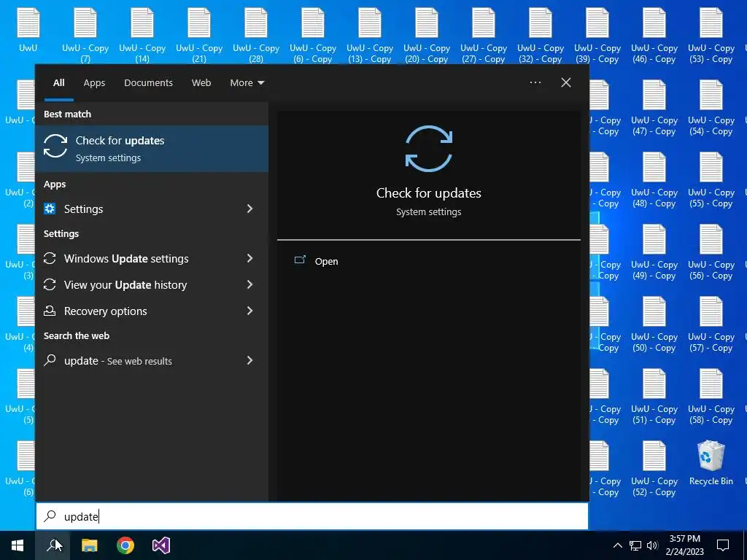
Task: Open the three-dot options menu
Action: coord(535,82)
